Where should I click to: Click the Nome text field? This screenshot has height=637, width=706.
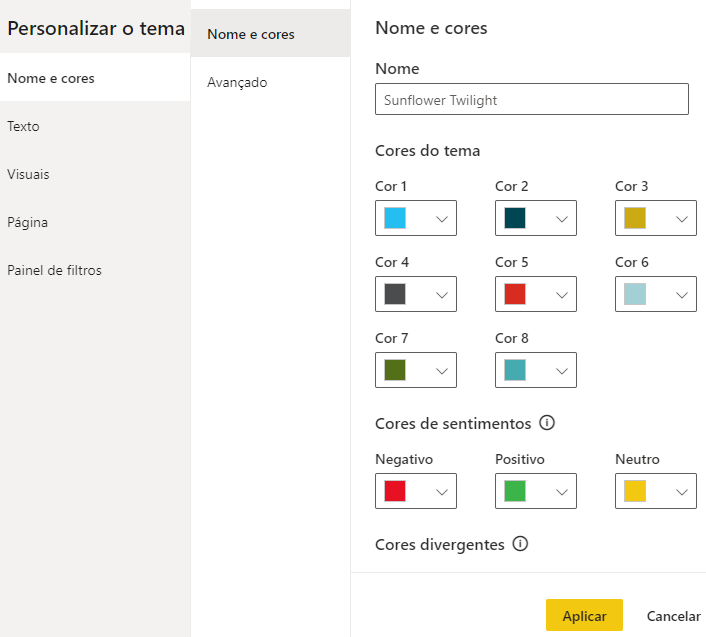click(x=531, y=99)
